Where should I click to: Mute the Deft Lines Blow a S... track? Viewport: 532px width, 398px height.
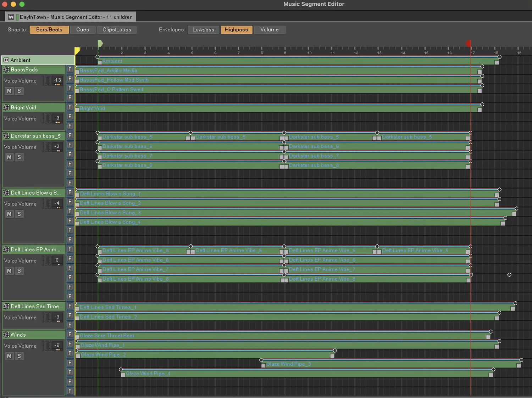coord(9,214)
